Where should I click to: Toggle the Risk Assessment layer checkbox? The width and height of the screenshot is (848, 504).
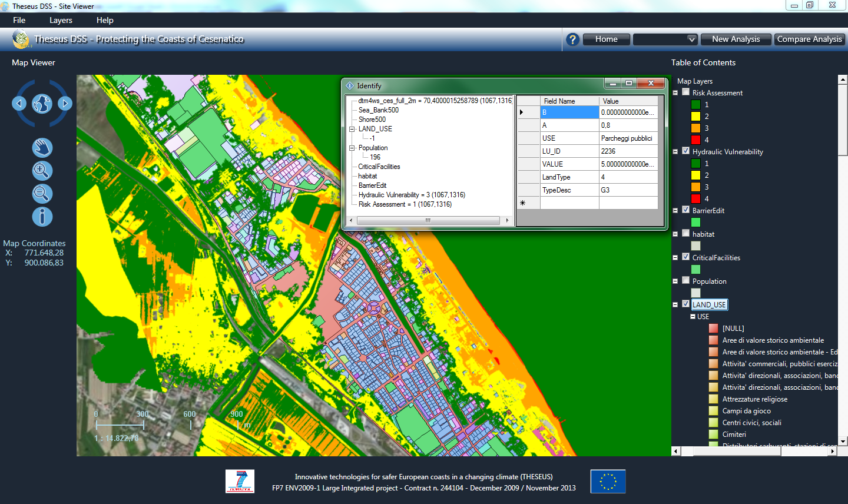point(685,92)
